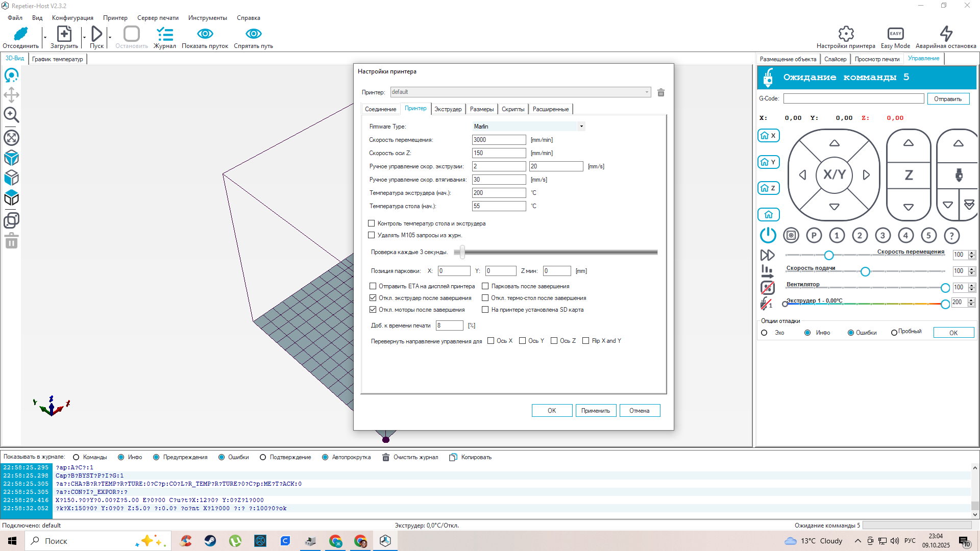
Task: Expand the printer default combo box
Action: tap(647, 92)
